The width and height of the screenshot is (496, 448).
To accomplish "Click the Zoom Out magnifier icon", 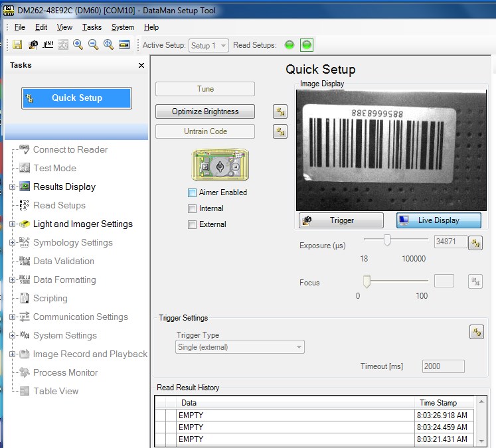I will pos(93,44).
